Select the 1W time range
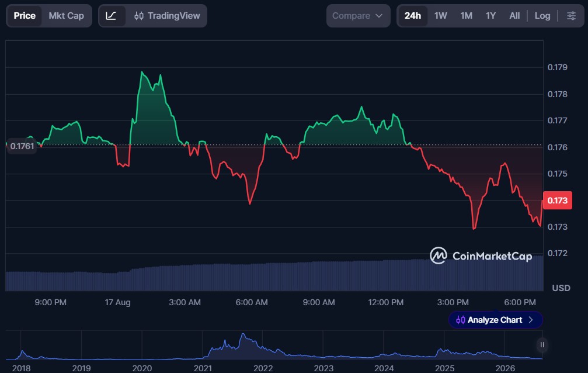This screenshot has height=373, width=588. coord(441,16)
